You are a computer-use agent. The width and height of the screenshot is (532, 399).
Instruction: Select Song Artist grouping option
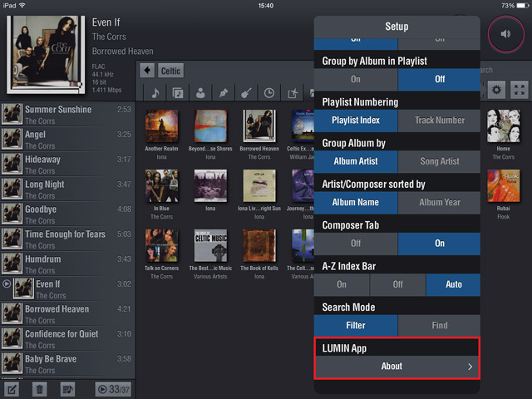pos(439,161)
